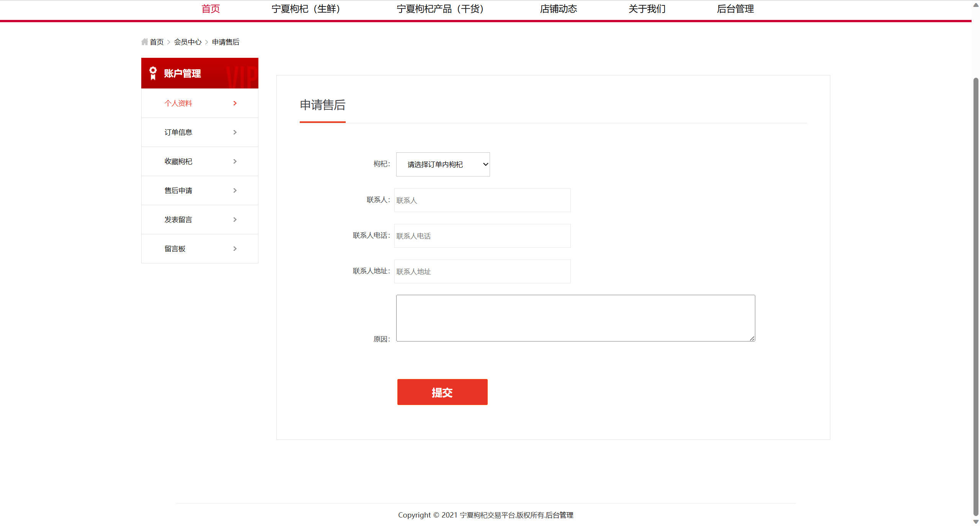Click the 联系人 input field
980x526 pixels.
[x=482, y=200]
